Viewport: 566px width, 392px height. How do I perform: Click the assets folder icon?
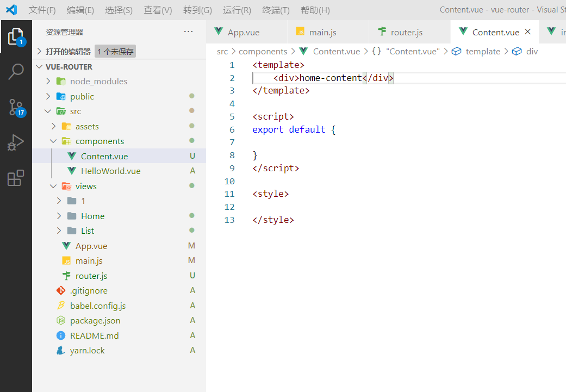(x=66, y=126)
